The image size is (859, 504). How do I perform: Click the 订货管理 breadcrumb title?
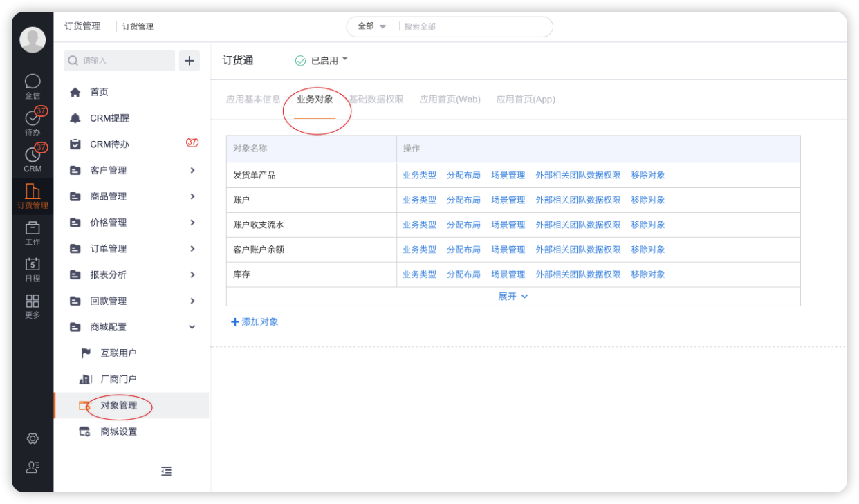coord(82,26)
